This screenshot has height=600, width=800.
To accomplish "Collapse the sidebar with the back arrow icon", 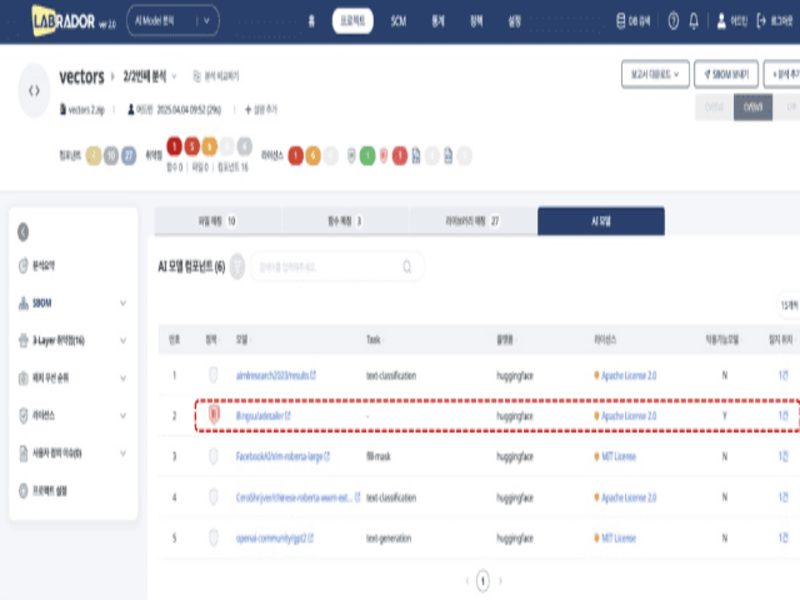I will point(24,232).
